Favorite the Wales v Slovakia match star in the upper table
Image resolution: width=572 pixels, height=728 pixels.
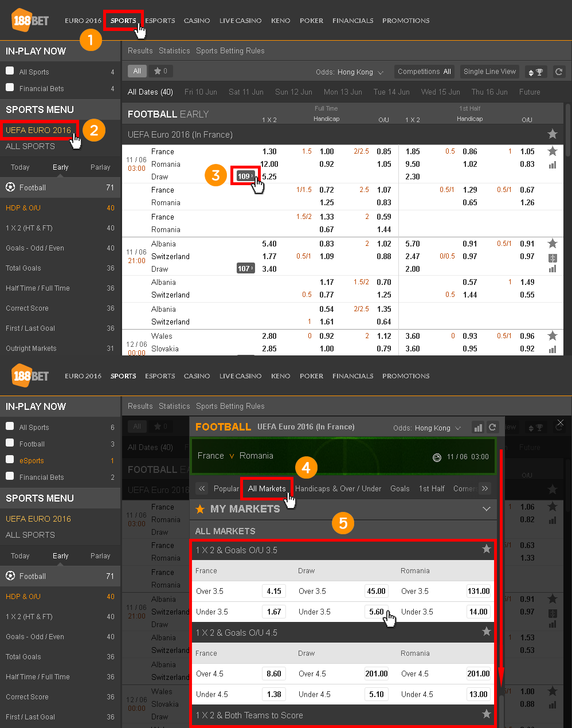[x=553, y=336]
